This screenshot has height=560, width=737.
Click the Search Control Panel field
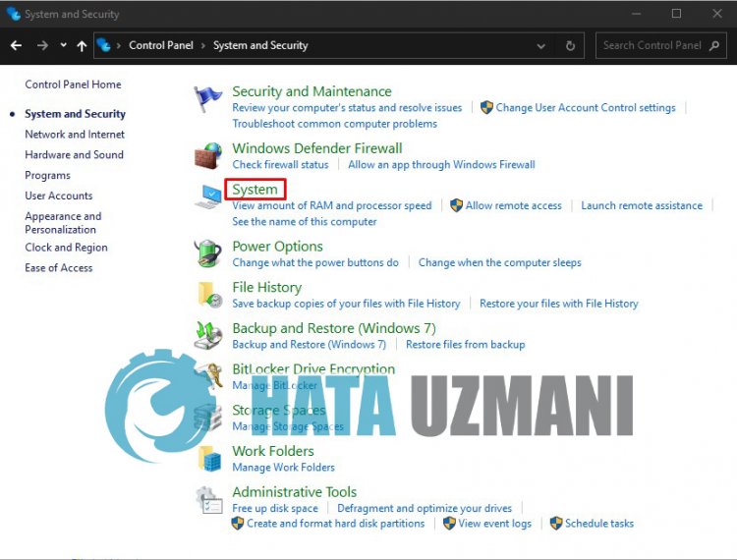(x=652, y=45)
